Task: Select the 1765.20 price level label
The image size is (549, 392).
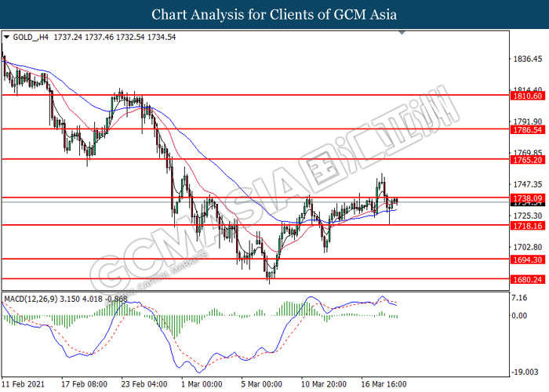Action: [527, 160]
